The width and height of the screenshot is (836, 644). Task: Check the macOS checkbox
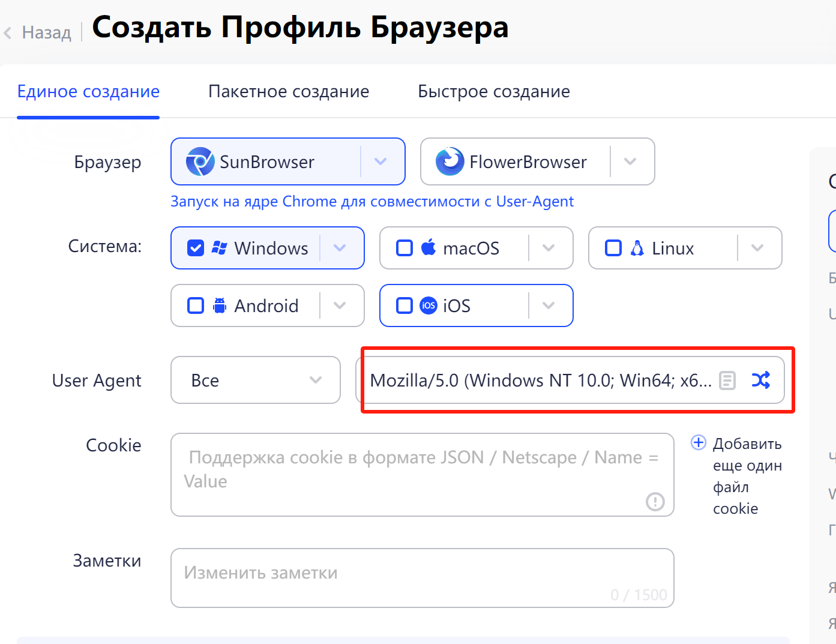[404, 248]
